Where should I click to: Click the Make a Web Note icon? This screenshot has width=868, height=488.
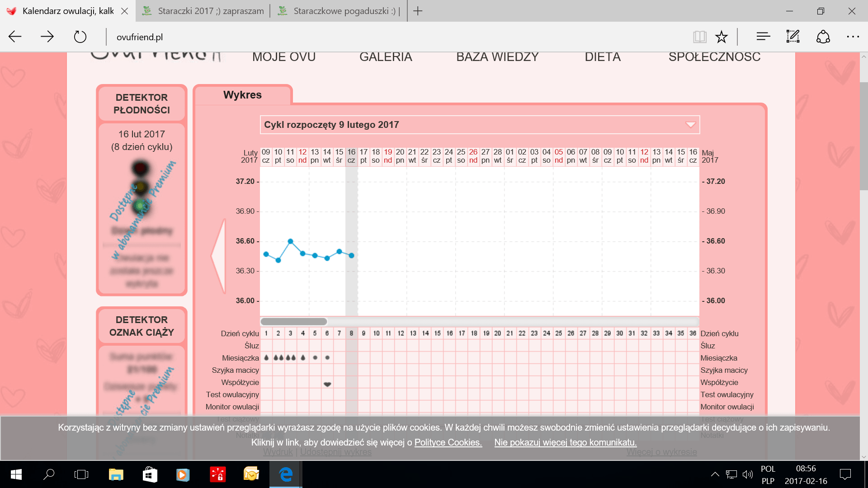click(793, 37)
